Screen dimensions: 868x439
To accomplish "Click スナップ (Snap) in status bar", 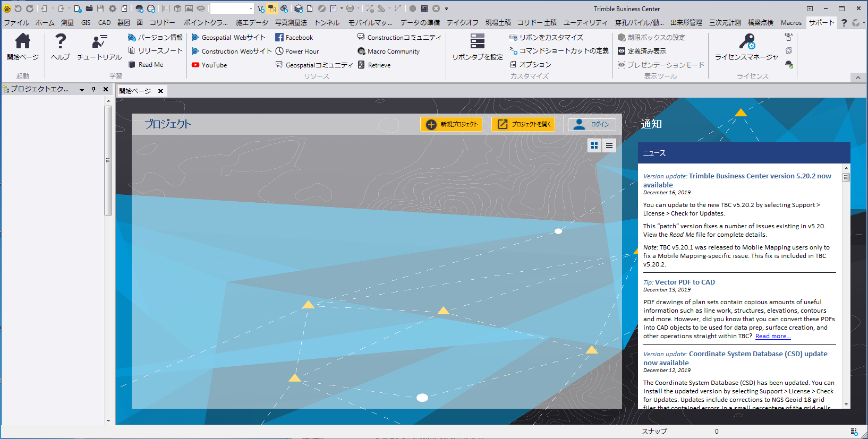I will [x=654, y=432].
